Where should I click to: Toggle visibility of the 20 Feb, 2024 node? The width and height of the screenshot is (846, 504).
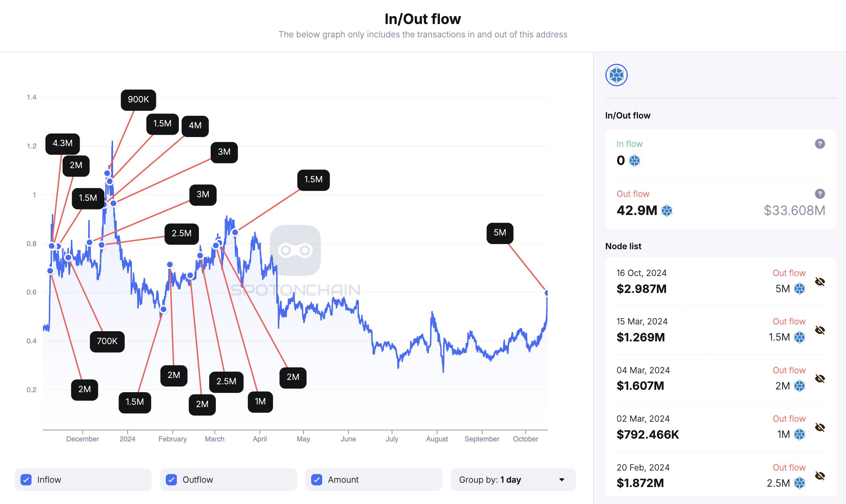click(820, 476)
